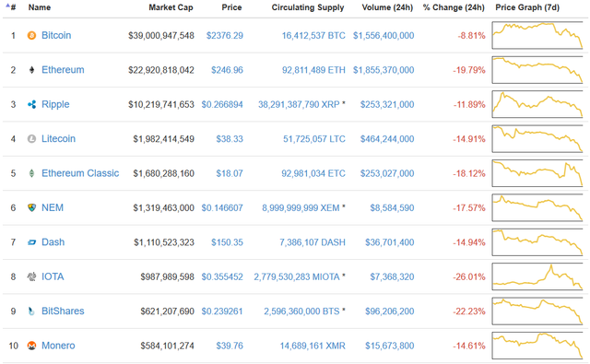
Task: Click the Monero coin icon
Action: click(x=31, y=346)
